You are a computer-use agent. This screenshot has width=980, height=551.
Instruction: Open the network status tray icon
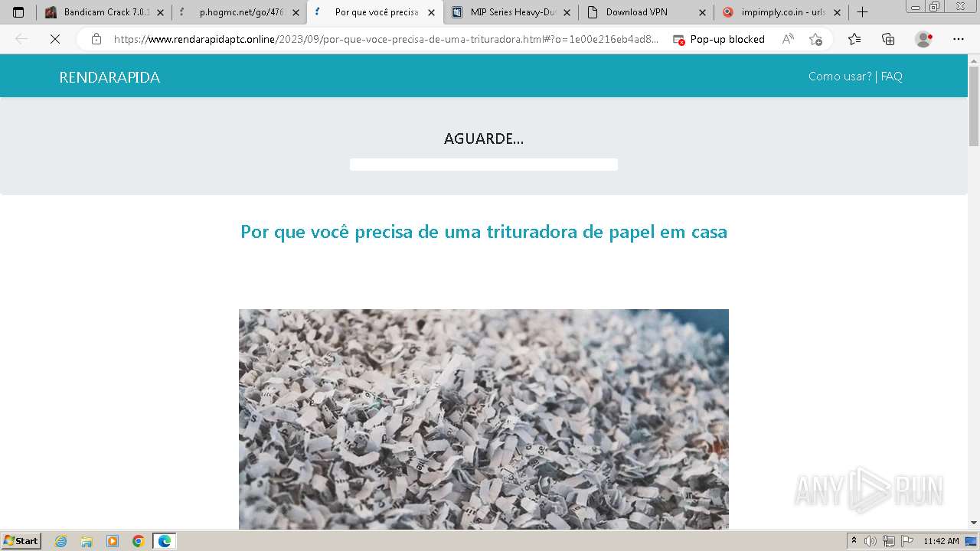click(x=888, y=541)
